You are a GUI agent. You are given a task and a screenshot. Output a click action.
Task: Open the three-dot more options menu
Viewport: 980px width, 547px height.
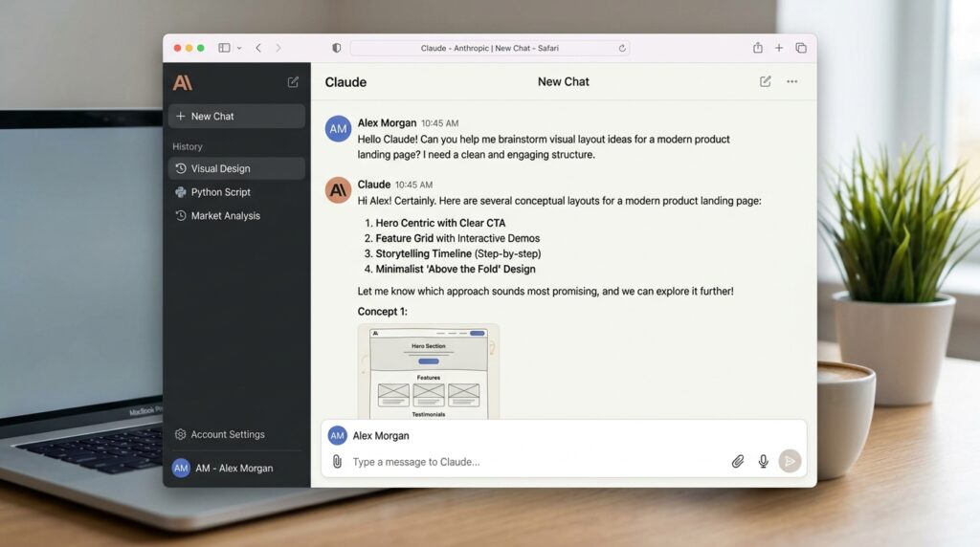pos(791,82)
